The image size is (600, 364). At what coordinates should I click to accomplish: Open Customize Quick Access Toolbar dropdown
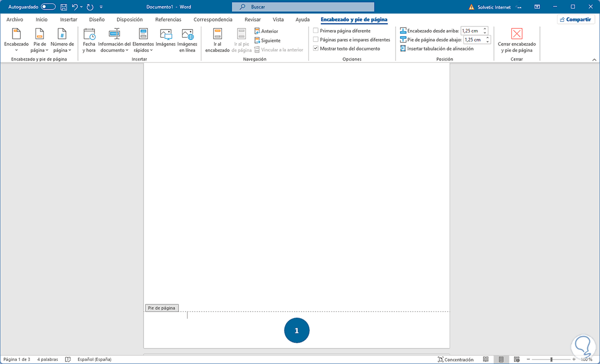pyautogui.click(x=101, y=7)
